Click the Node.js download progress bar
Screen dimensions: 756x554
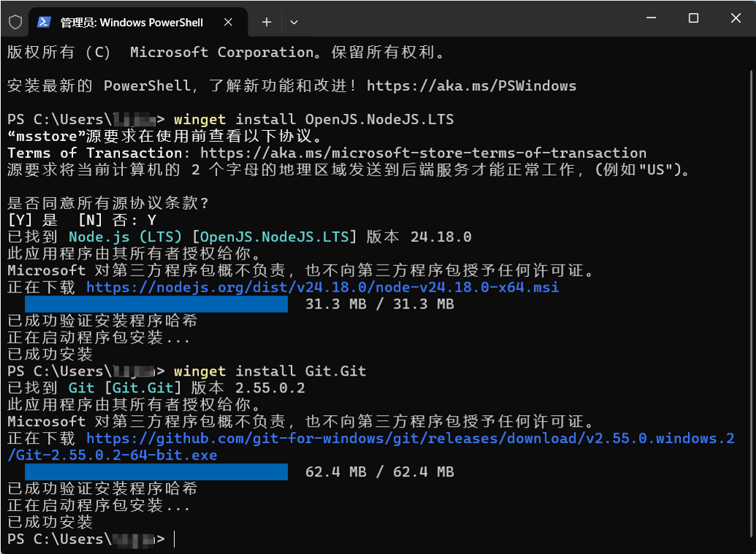(156, 304)
